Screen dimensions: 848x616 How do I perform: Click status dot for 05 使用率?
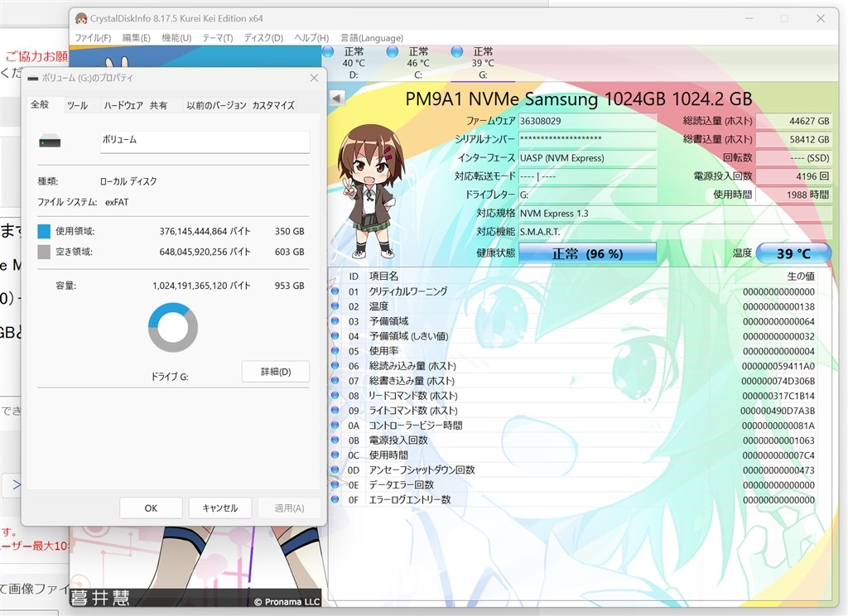(335, 350)
